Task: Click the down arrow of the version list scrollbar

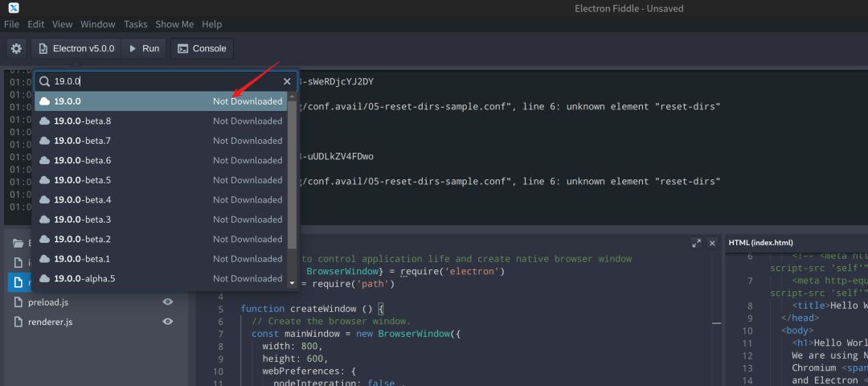Action: click(x=293, y=283)
